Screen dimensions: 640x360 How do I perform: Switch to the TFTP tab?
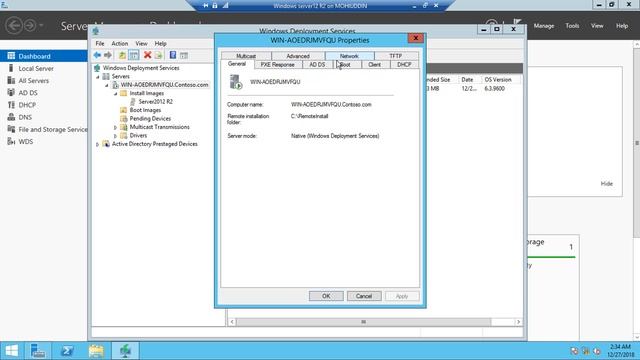(396, 56)
